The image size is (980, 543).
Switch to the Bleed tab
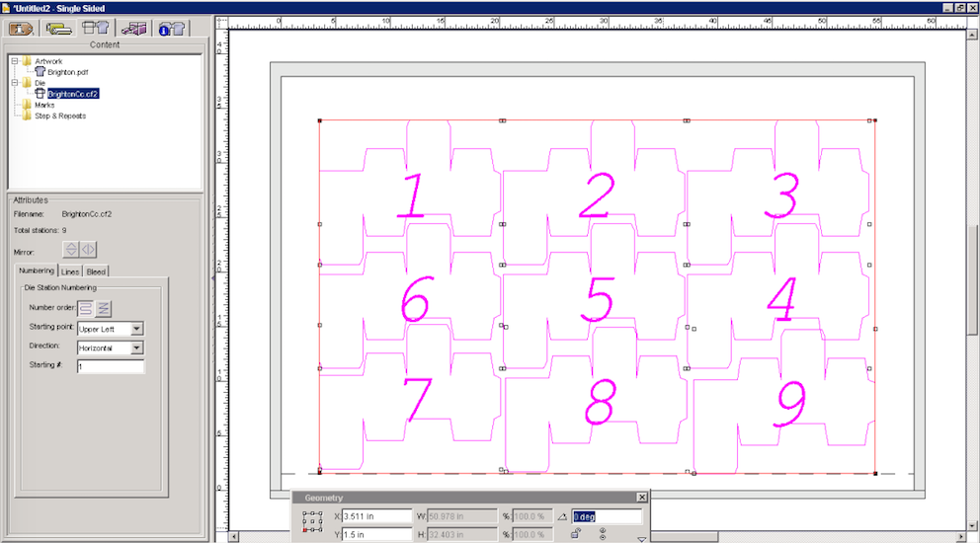(96, 271)
